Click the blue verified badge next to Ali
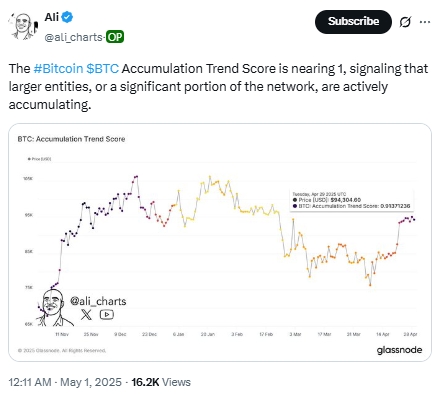The image size is (438, 394). point(68,17)
